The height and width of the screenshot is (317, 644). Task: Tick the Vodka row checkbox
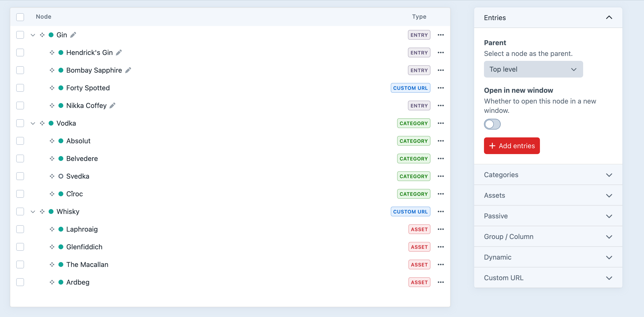[x=20, y=123]
